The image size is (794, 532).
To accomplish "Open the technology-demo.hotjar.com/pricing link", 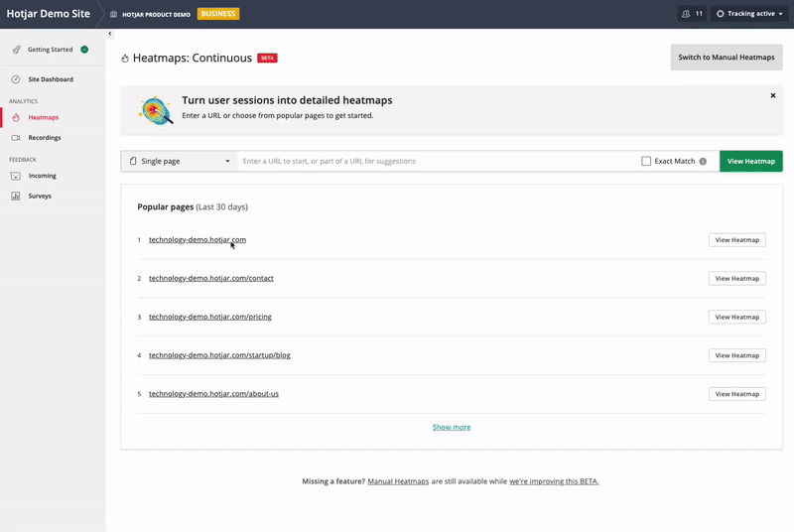I will pyautogui.click(x=209, y=317).
